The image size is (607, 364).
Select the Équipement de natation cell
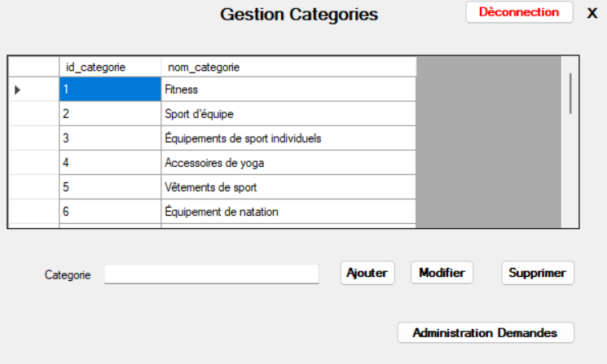(288, 212)
